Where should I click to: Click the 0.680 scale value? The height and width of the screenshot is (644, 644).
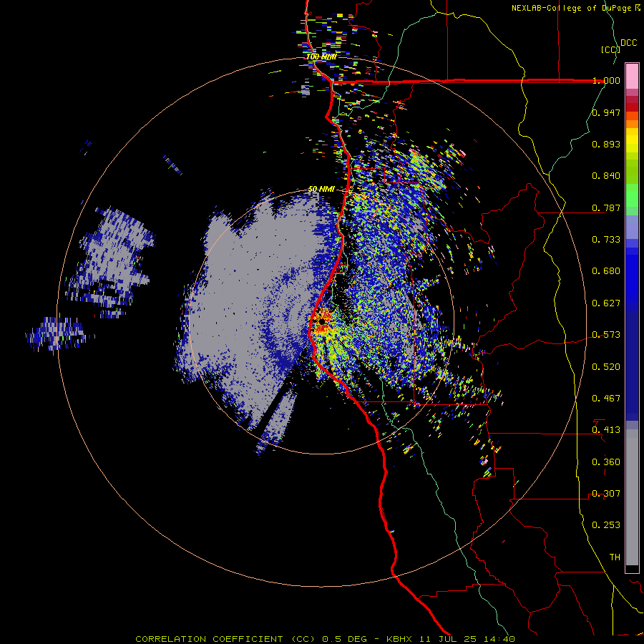point(606,271)
